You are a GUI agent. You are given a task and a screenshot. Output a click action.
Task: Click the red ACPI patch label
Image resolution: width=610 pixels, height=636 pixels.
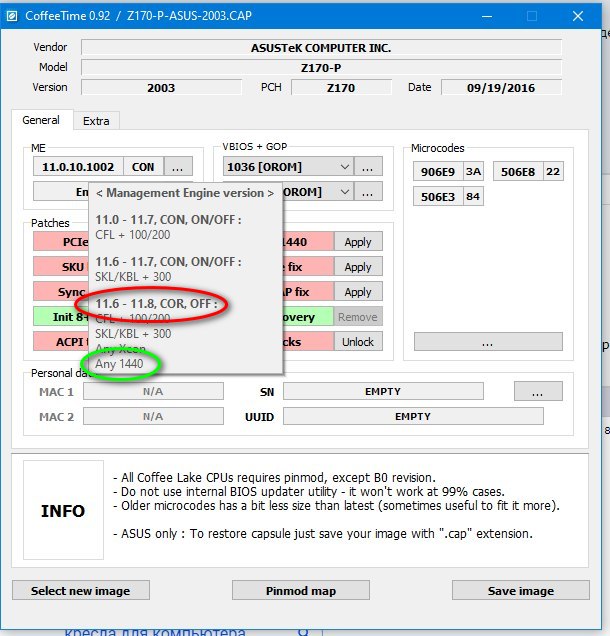(61, 342)
